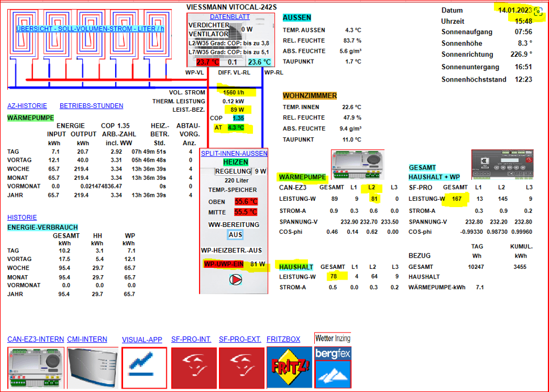
Task: Open ÜBERSICHT - SOLL-VOLUMEN-STROM link
Action: click(90, 29)
